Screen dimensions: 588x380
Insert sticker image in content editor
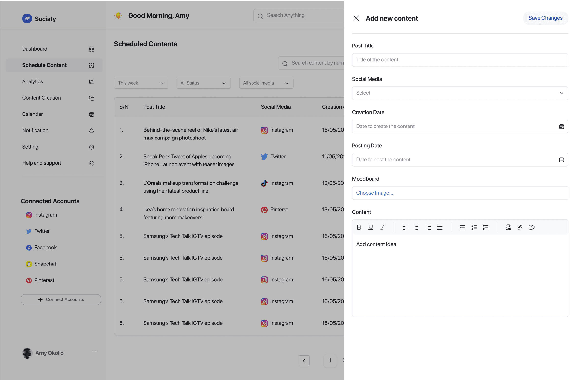[508, 227]
